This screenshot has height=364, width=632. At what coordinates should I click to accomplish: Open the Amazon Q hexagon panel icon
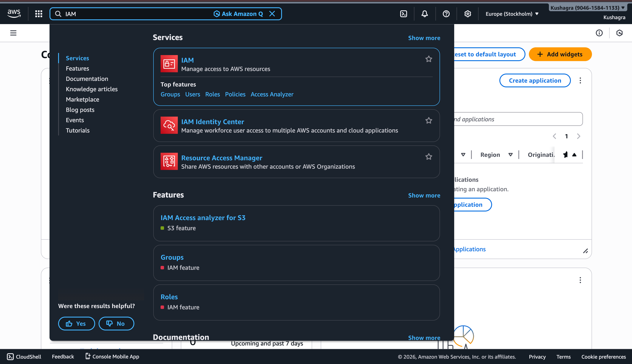tap(620, 33)
